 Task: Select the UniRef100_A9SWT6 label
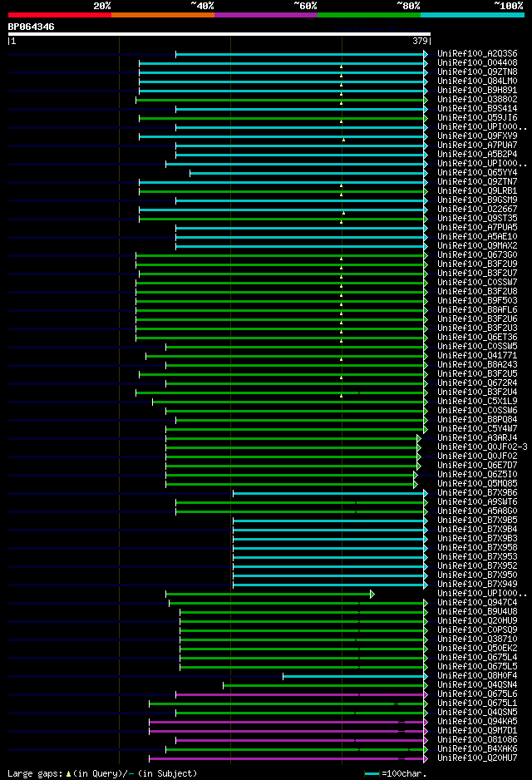click(477, 502)
